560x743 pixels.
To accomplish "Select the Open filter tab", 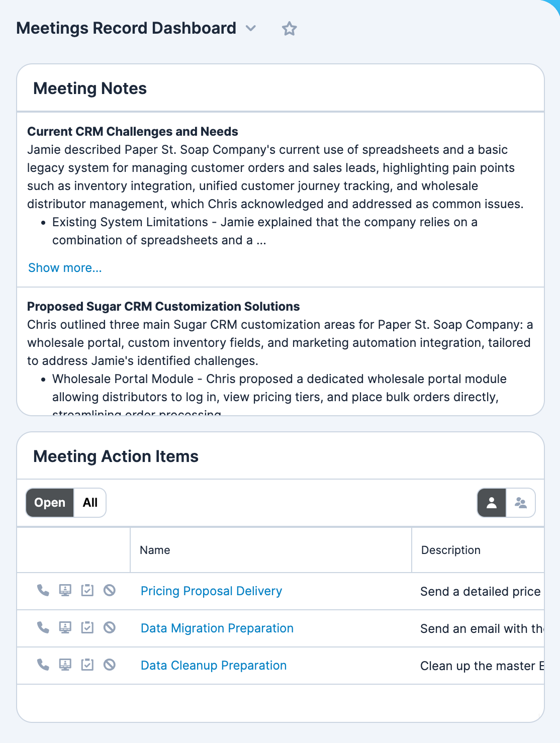I will coord(49,502).
